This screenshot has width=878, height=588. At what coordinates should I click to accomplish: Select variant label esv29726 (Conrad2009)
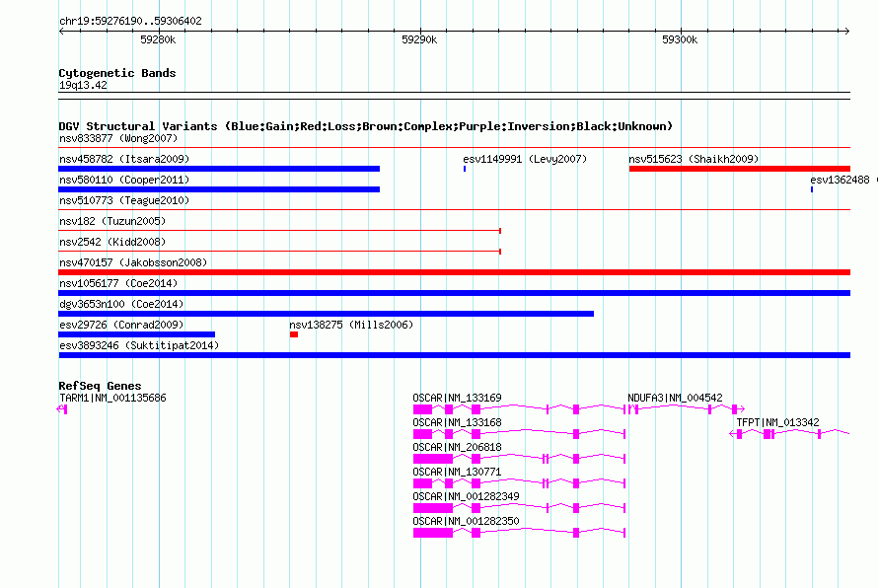(121, 325)
